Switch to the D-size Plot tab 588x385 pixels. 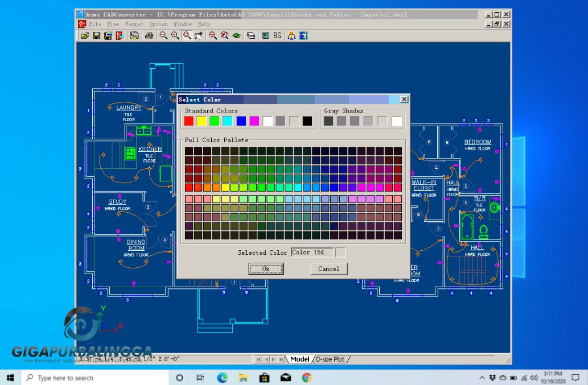(329, 359)
